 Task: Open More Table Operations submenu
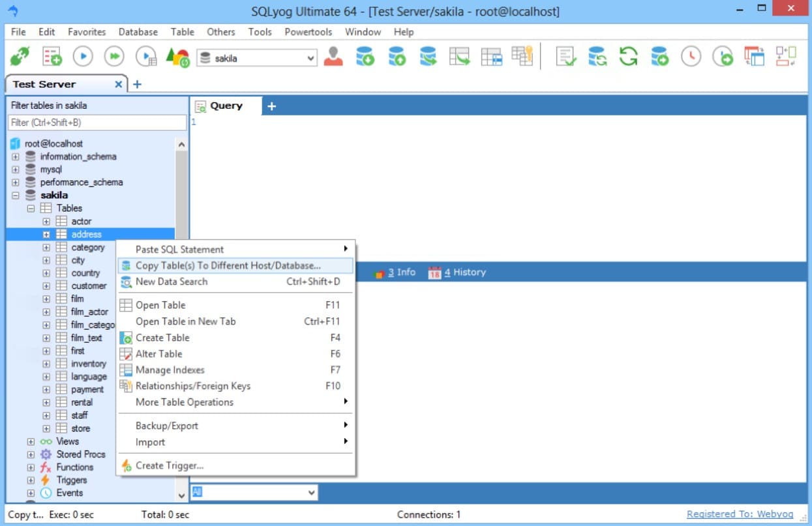(235, 402)
